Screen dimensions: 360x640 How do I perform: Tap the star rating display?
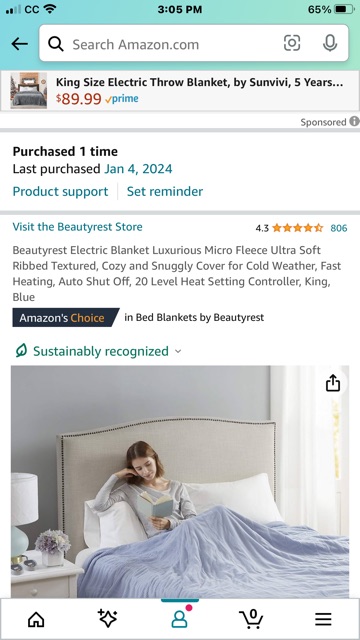(298, 228)
